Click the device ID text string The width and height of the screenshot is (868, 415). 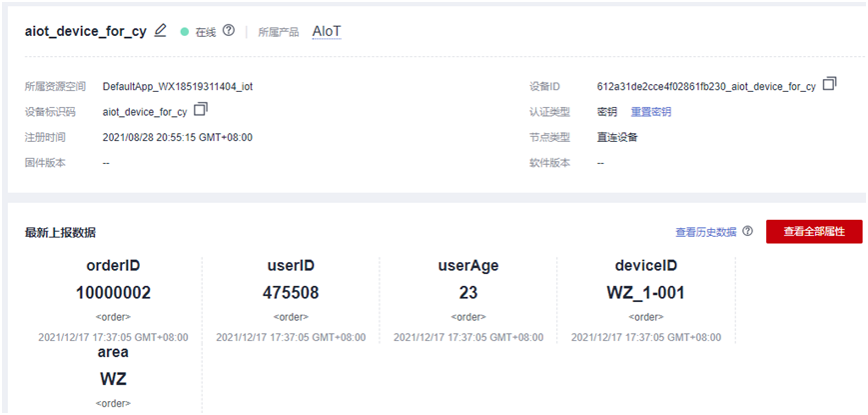(x=706, y=87)
